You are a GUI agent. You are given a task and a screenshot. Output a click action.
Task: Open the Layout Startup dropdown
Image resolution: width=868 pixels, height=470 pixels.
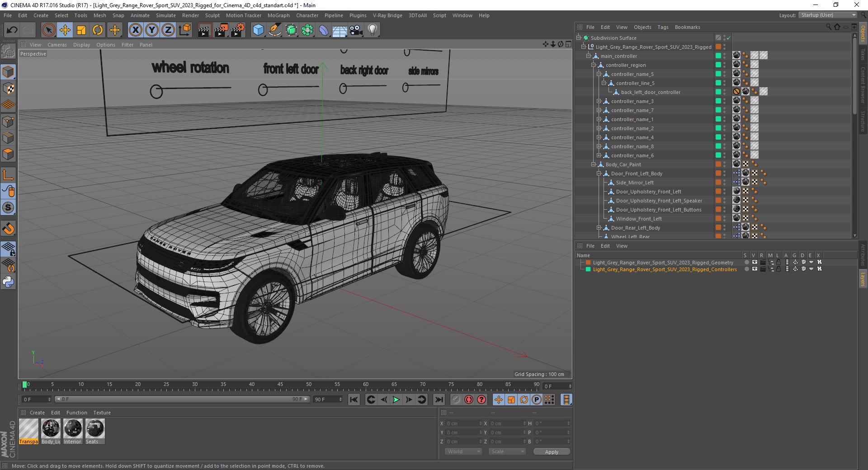tap(828, 15)
